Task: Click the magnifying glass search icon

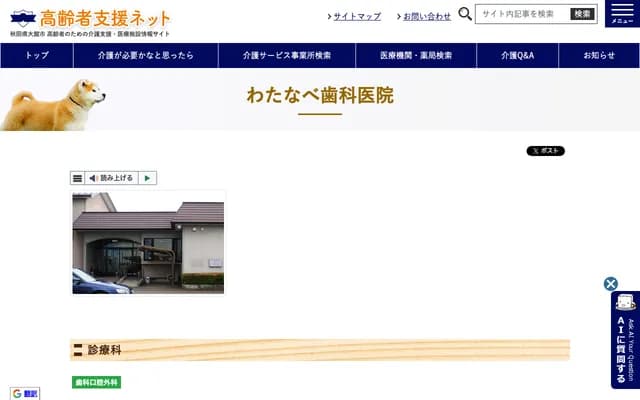Action: (465, 14)
